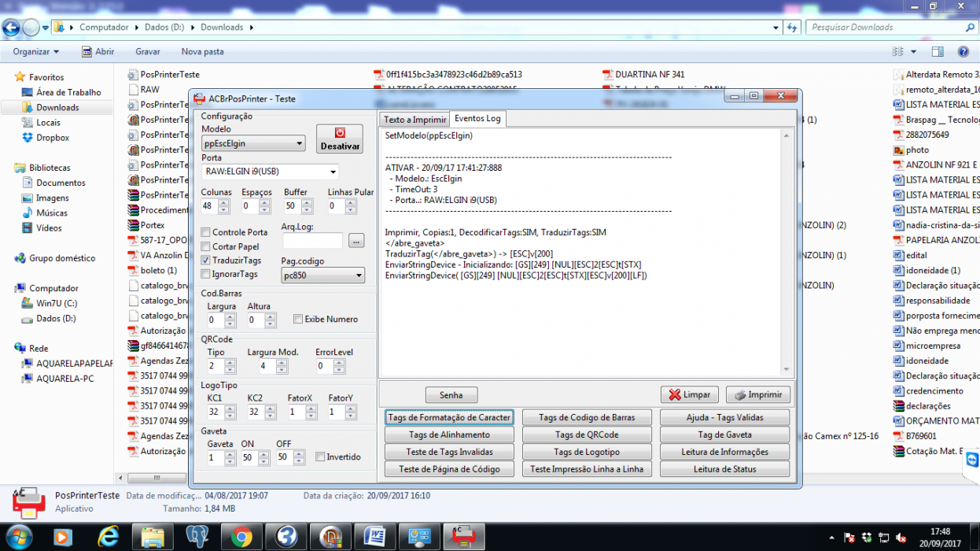Enable the Controle Porta checkbox

pyautogui.click(x=206, y=232)
